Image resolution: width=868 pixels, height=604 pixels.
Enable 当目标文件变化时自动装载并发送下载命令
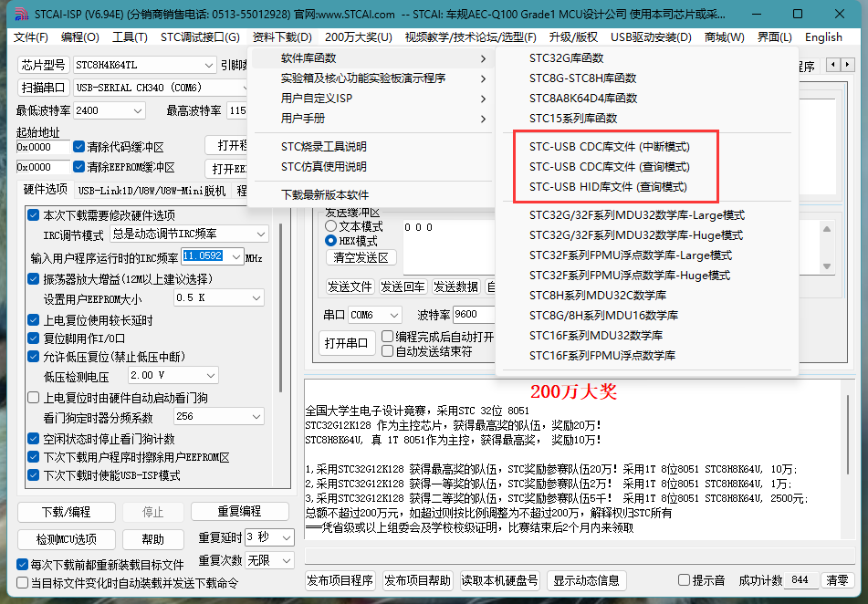pos(22,583)
